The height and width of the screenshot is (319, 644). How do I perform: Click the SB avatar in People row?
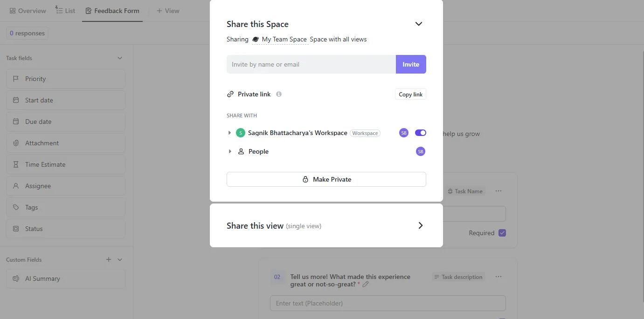(x=421, y=151)
